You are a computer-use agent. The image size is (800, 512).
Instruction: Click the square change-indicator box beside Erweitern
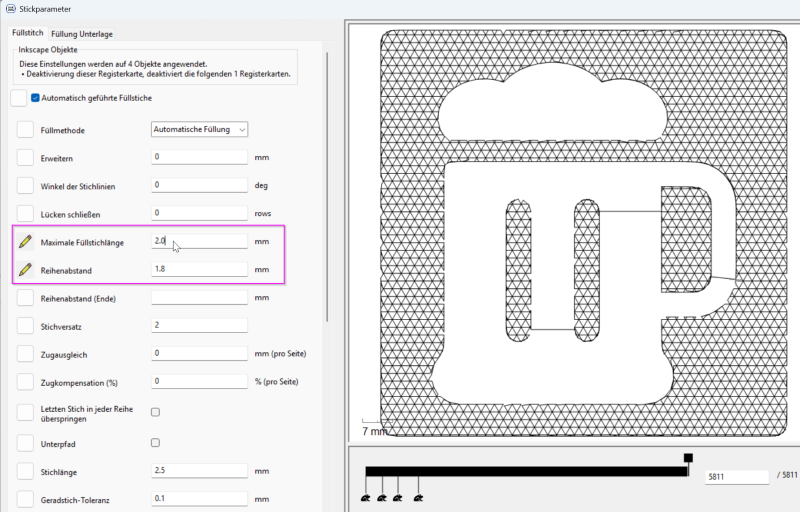(25, 157)
